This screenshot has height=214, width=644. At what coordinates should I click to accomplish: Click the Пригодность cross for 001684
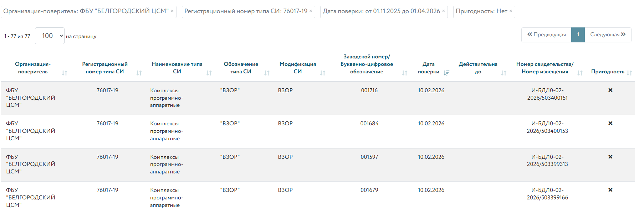tap(610, 124)
